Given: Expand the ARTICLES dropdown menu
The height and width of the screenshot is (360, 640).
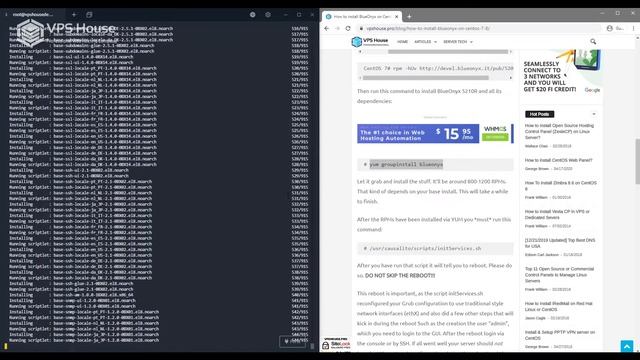Looking at the screenshot, I should click(x=425, y=42).
